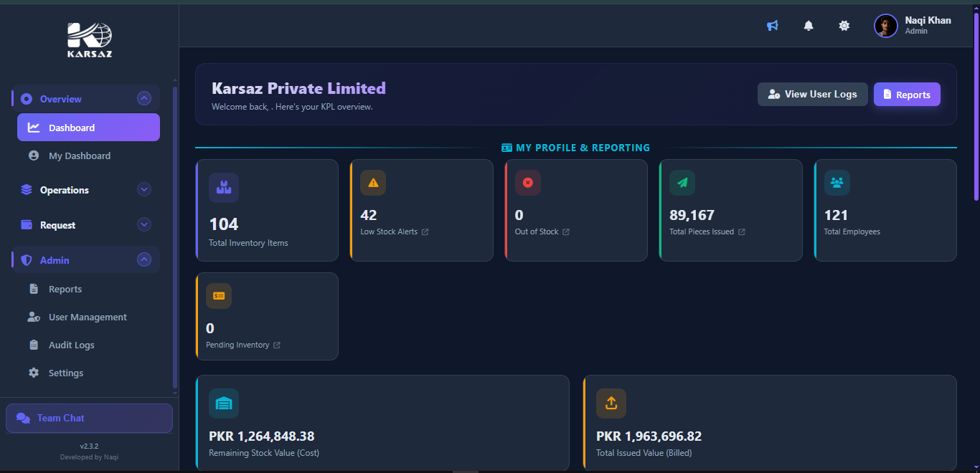
Task: Click the Operations layers icon
Action: (x=27, y=190)
